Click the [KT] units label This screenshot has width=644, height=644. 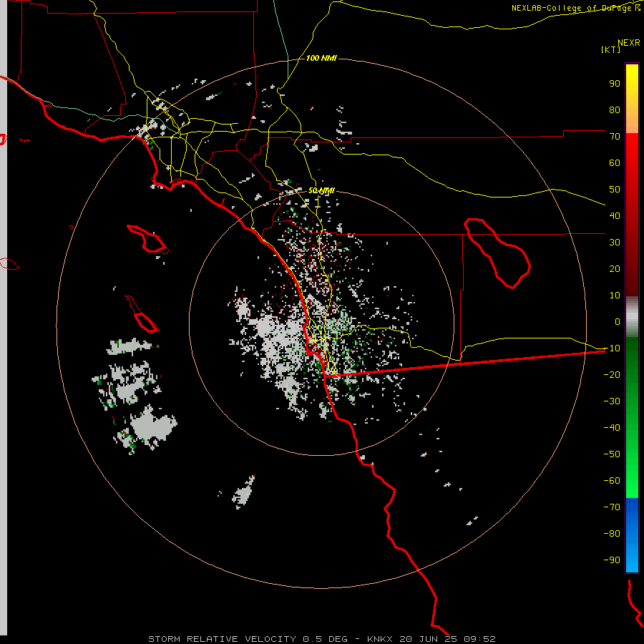[x=610, y=49]
